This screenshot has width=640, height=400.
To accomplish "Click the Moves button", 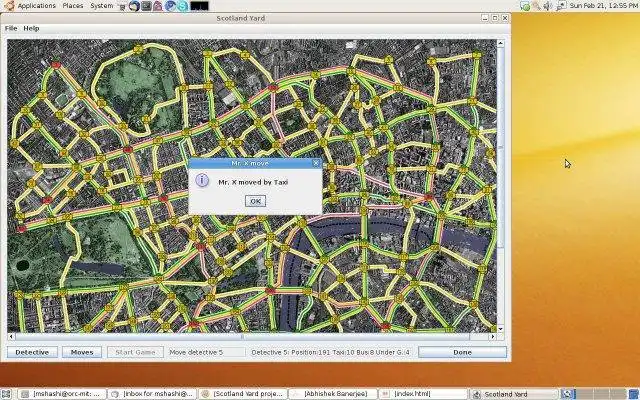I will [x=82, y=352].
